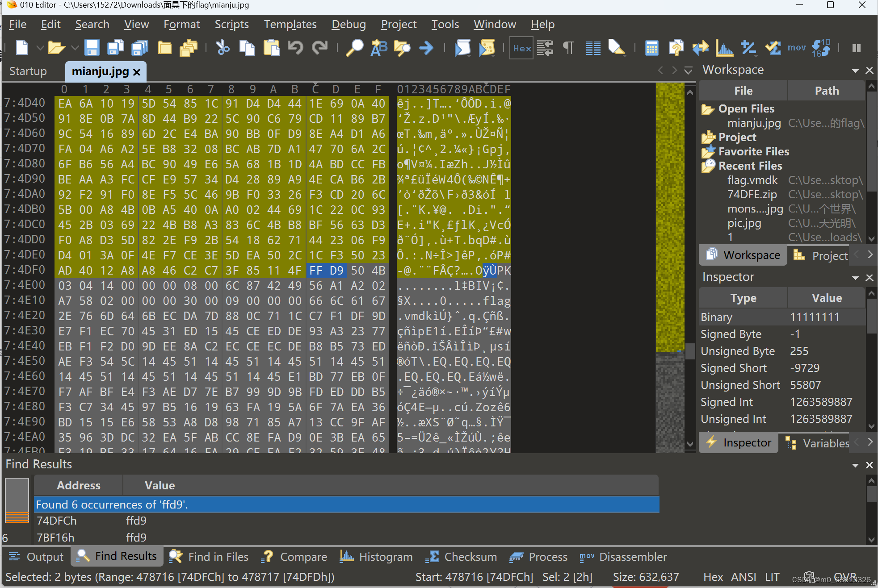
Task: Save all open files
Action: tap(139, 48)
